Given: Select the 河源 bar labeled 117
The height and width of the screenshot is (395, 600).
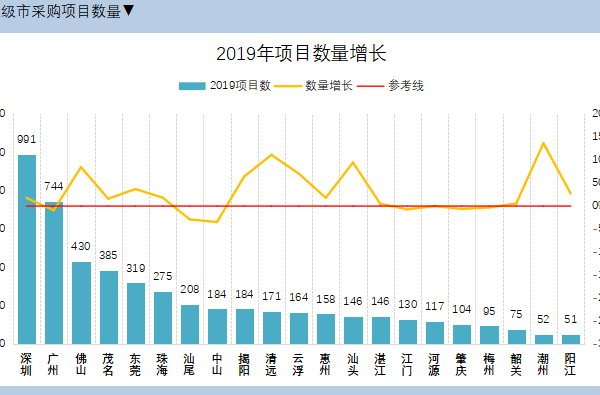Looking at the screenshot, I should 435,333.
